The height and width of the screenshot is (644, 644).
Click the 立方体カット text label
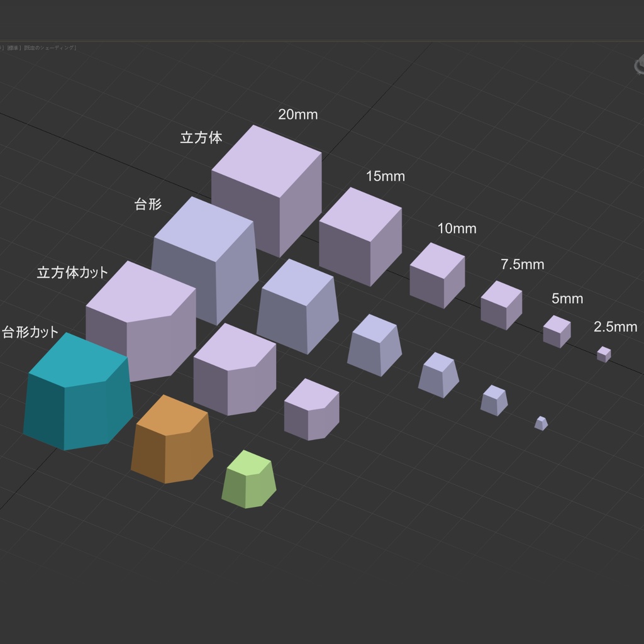tap(72, 272)
